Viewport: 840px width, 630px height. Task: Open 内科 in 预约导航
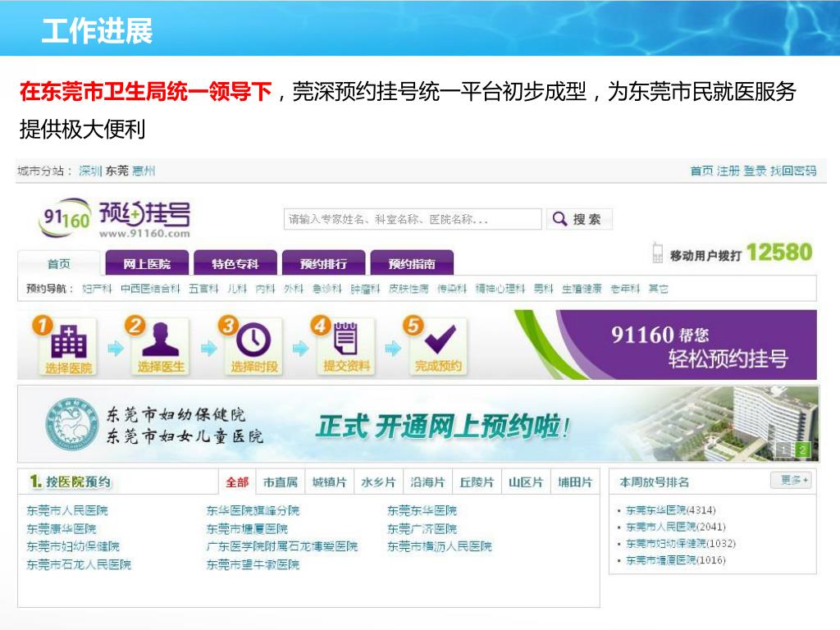[265, 289]
